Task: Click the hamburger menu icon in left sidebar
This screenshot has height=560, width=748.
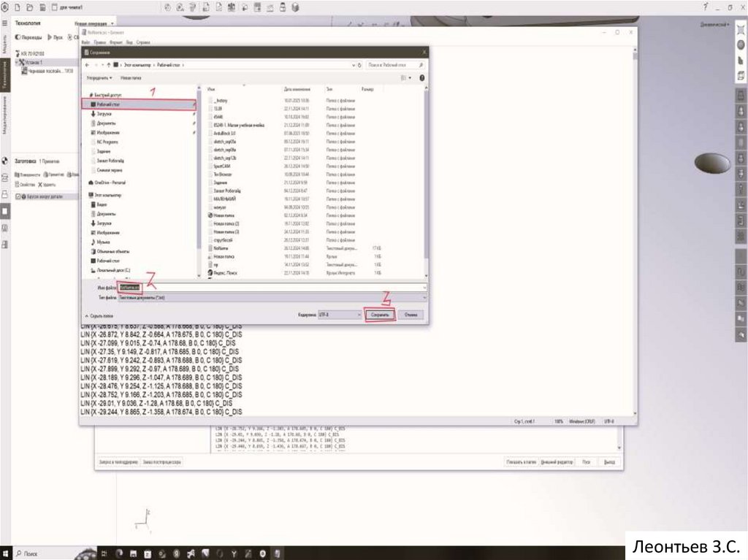Action: click(x=5, y=23)
